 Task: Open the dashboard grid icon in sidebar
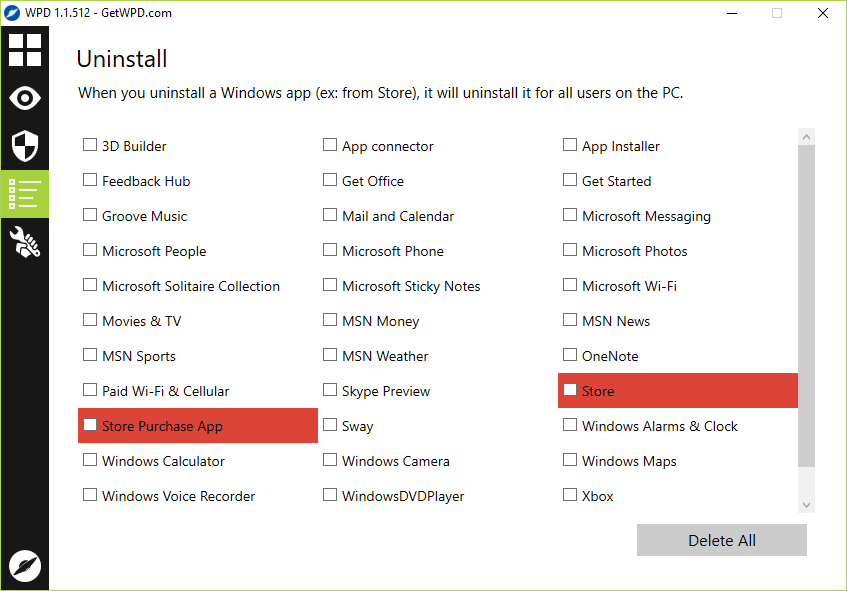pyautogui.click(x=25, y=49)
